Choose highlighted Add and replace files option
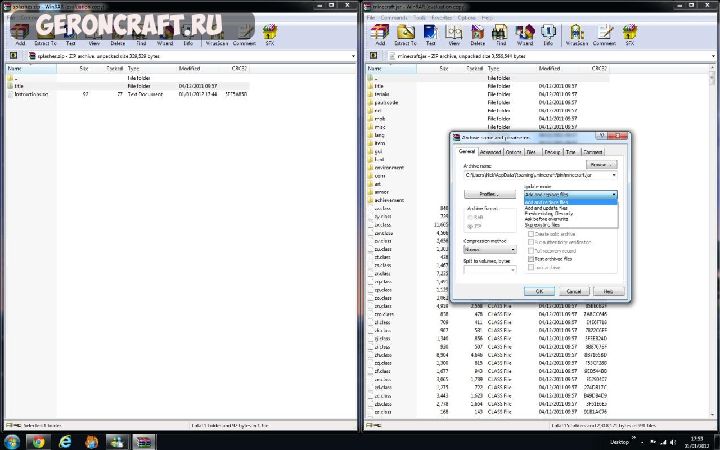The width and height of the screenshot is (720, 450). coord(571,202)
